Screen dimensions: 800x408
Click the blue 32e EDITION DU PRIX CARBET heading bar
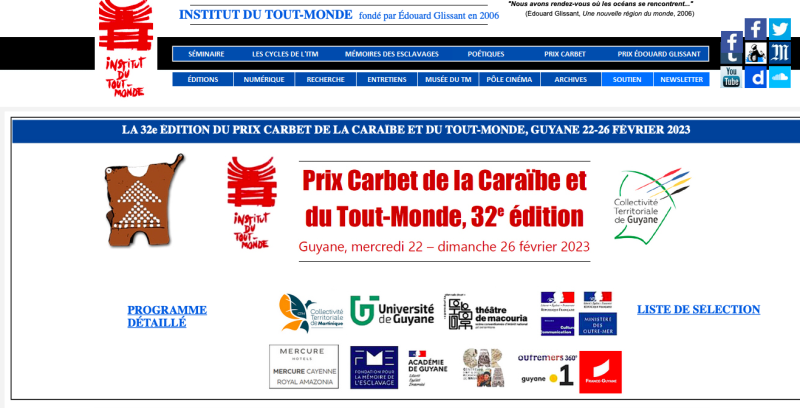click(406, 130)
